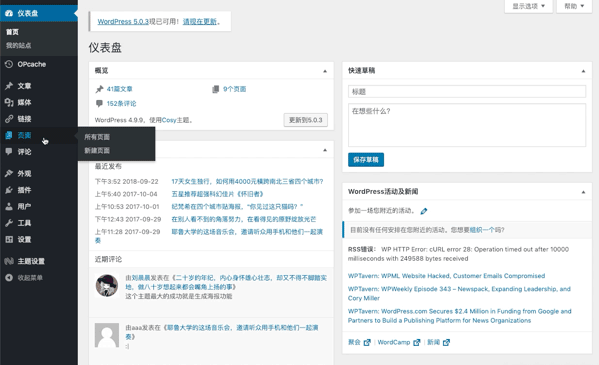Click the 外观 paintbrush icon in sidebar
The image size is (599, 365).
(9, 174)
